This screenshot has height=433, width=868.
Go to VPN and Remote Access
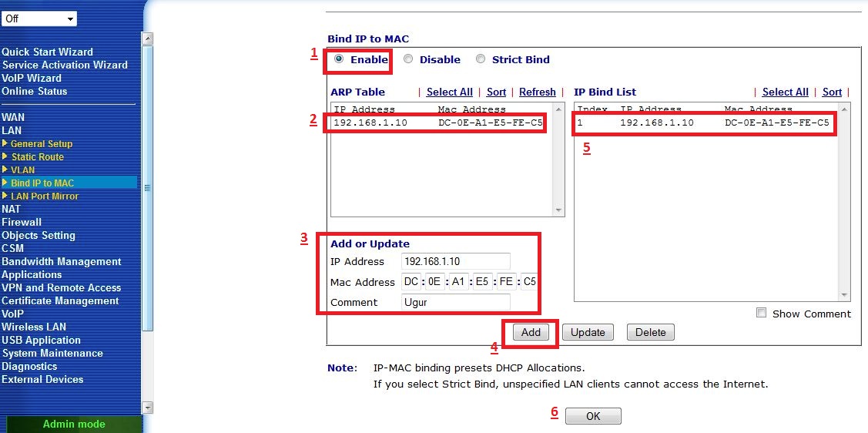coord(61,287)
